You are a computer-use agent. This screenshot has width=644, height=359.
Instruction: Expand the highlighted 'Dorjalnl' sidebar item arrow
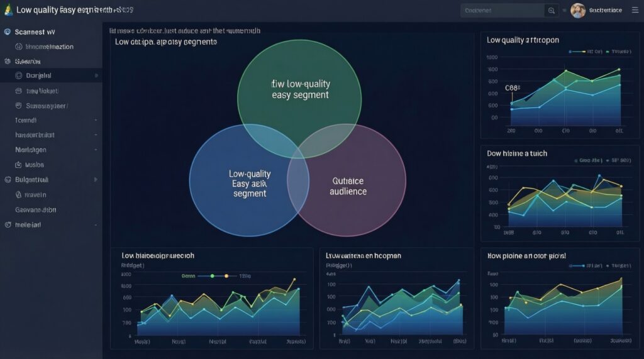tap(96, 75)
